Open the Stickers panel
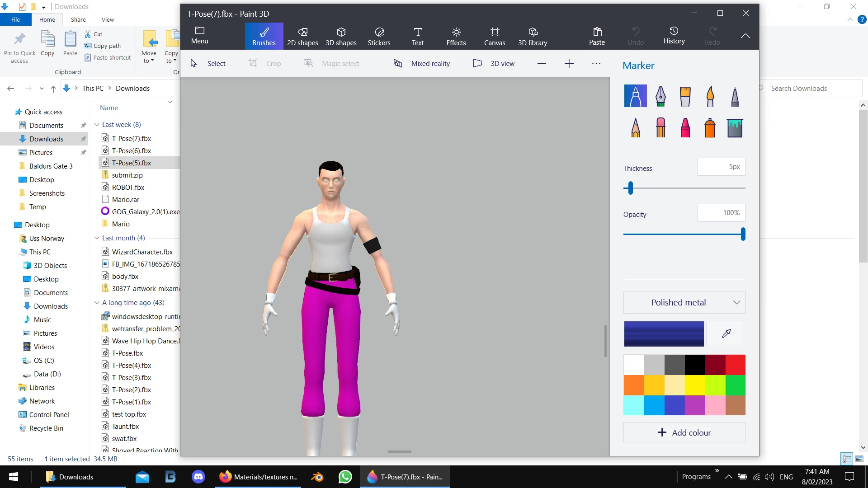The image size is (868, 488). pyautogui.click(x=379, y=36)
